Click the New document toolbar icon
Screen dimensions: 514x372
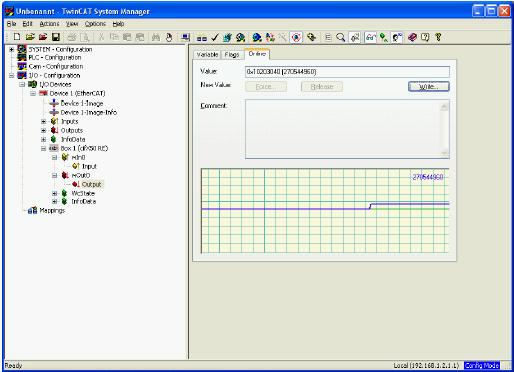17,37
